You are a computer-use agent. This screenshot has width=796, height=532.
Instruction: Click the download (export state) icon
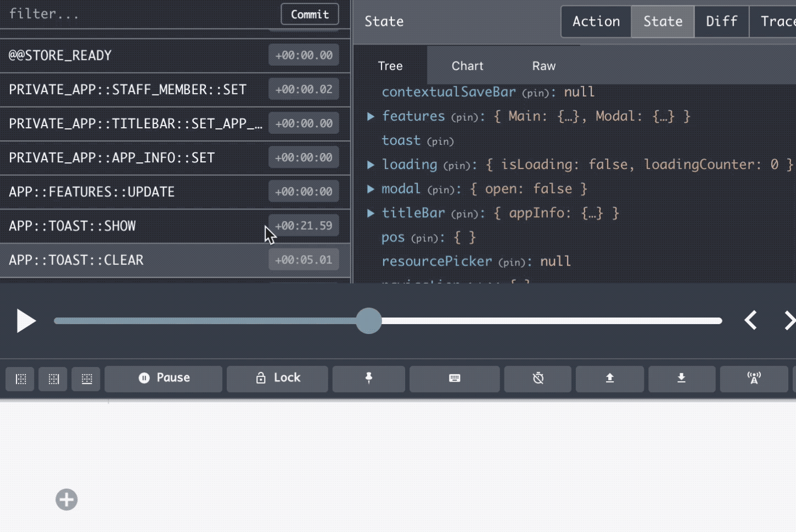(681, 378)
